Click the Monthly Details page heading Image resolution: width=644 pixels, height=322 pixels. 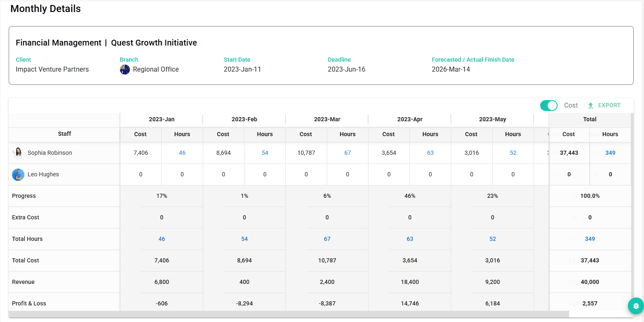click(x=45, y=8)
